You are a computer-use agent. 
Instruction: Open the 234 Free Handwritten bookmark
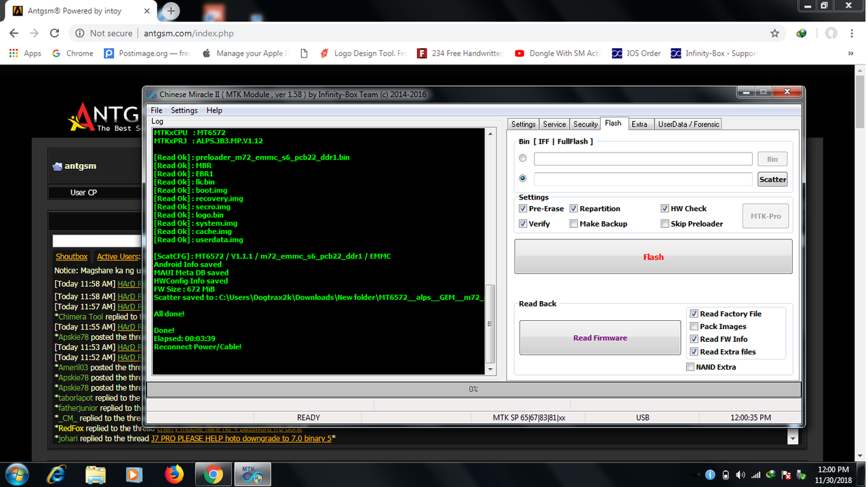(x=460, y=53)
